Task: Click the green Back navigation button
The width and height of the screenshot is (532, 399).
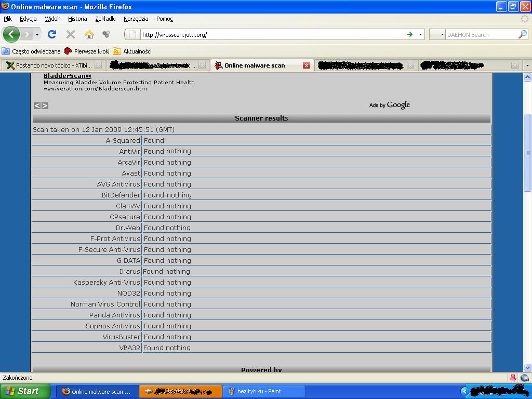Action: point(11,34)
